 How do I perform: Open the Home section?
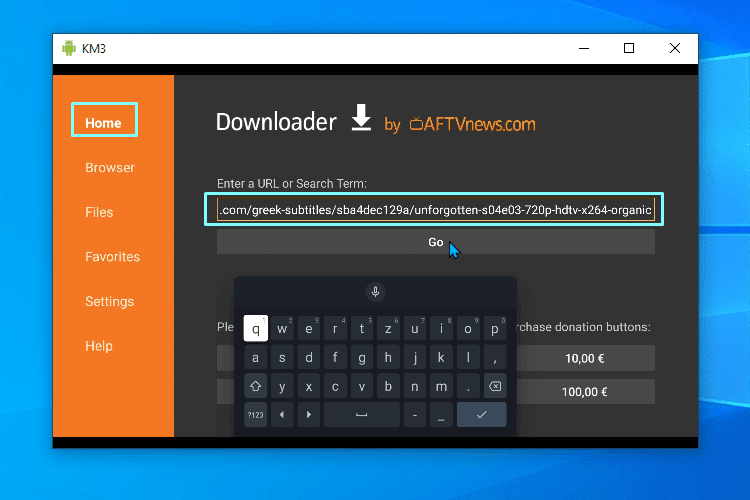click(104, 123)
